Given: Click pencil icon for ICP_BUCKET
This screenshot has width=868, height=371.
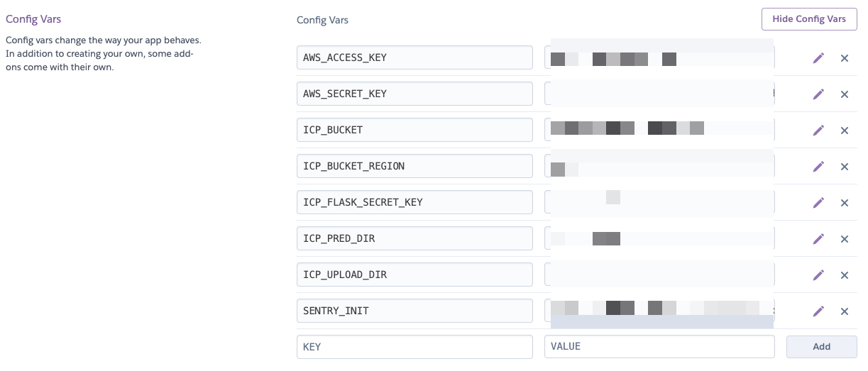Looking at the screenshot, I should [x=818, y=131].
